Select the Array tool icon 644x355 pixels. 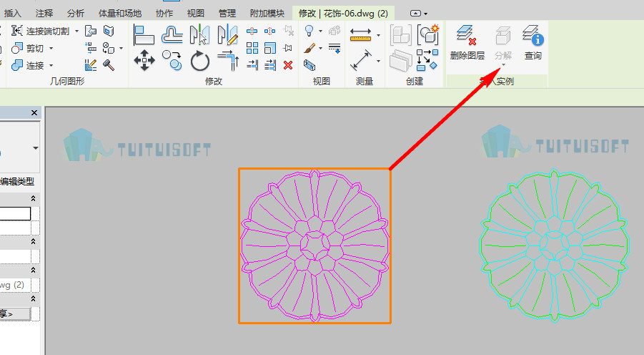click(x=252, y=48)
